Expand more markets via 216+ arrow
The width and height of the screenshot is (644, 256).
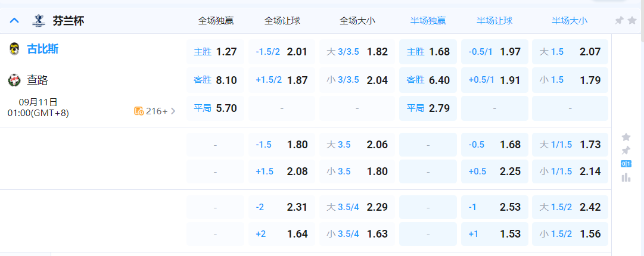click(173, 111)
